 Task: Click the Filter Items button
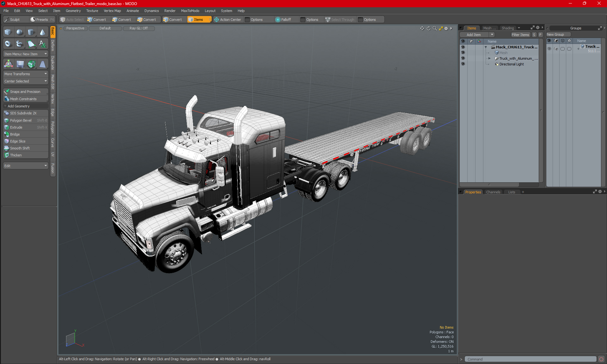(520, 35)
